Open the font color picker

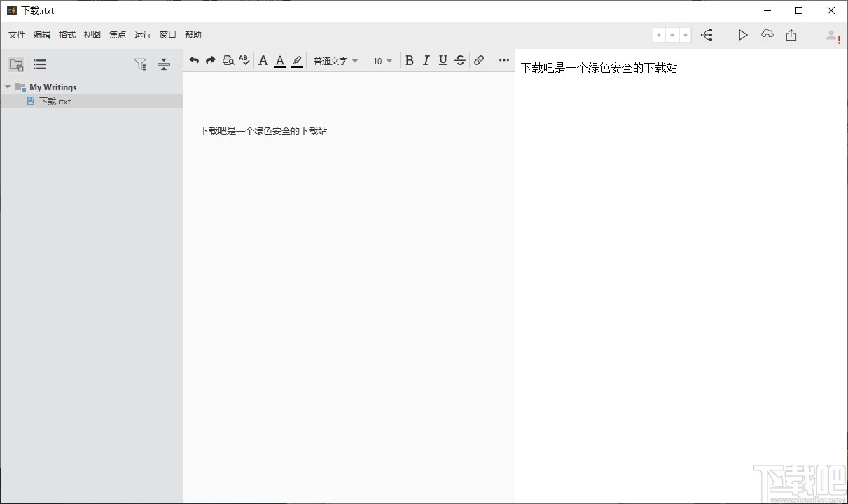[x=279, y=61]
